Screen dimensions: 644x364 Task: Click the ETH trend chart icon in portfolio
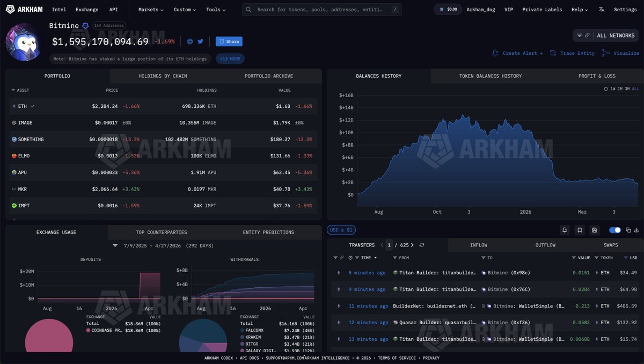(x=33, y=106)
